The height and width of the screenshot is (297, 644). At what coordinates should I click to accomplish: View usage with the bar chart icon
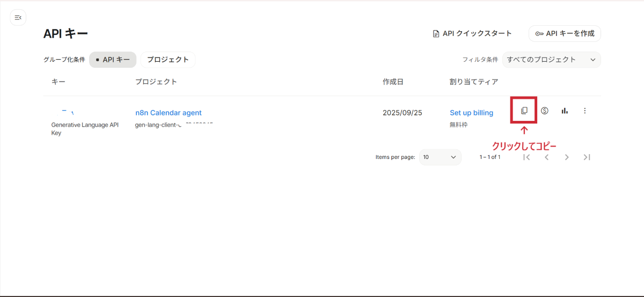pos(565,111)
